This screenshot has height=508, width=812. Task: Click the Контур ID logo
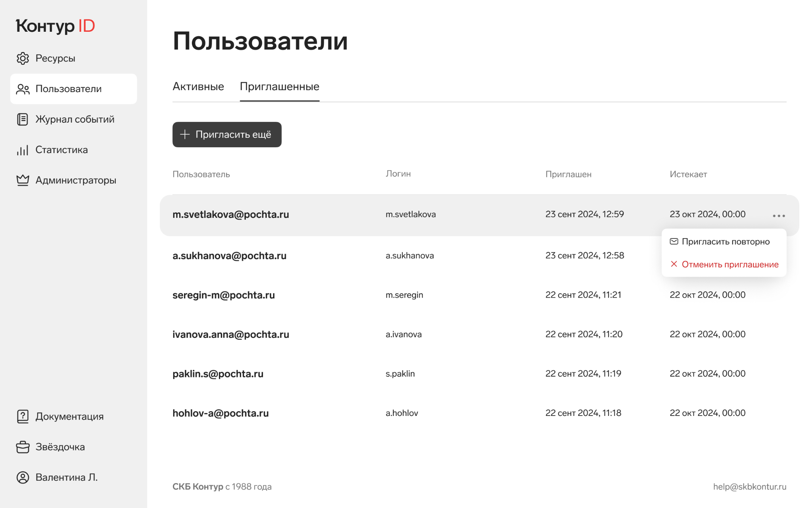(56, 26)
